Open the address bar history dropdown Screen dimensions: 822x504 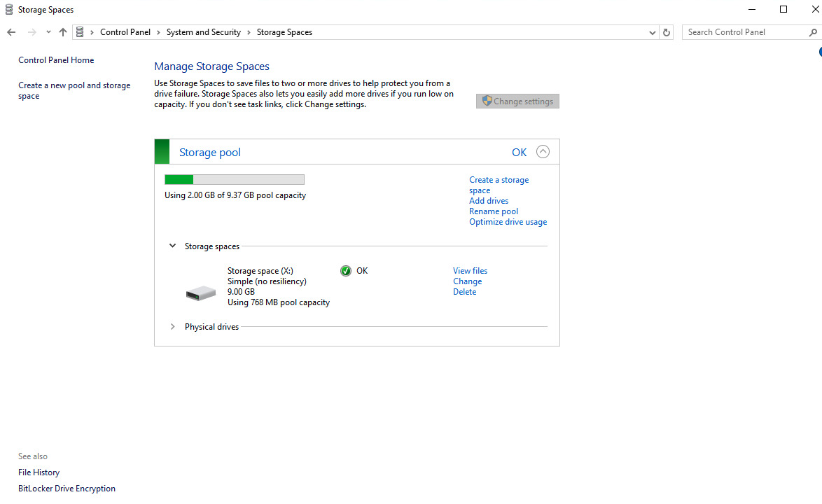pos(653,32)
